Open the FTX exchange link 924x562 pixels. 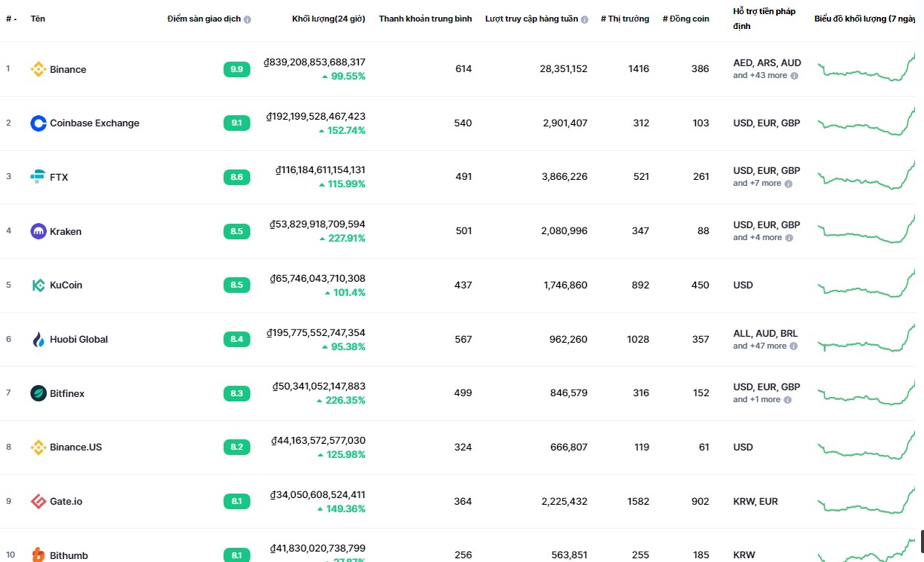tap(59, 177)
